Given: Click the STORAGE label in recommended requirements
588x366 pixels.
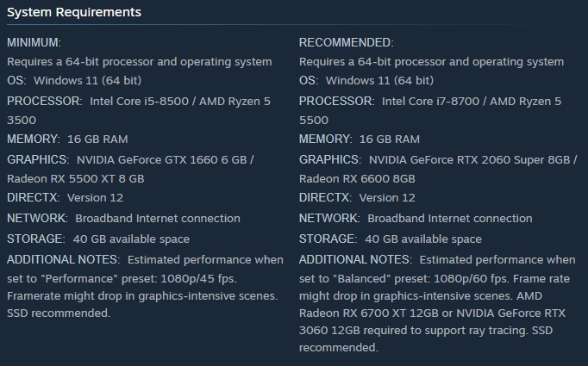Looking at the screenshot, I should click(x=327, y=239).
